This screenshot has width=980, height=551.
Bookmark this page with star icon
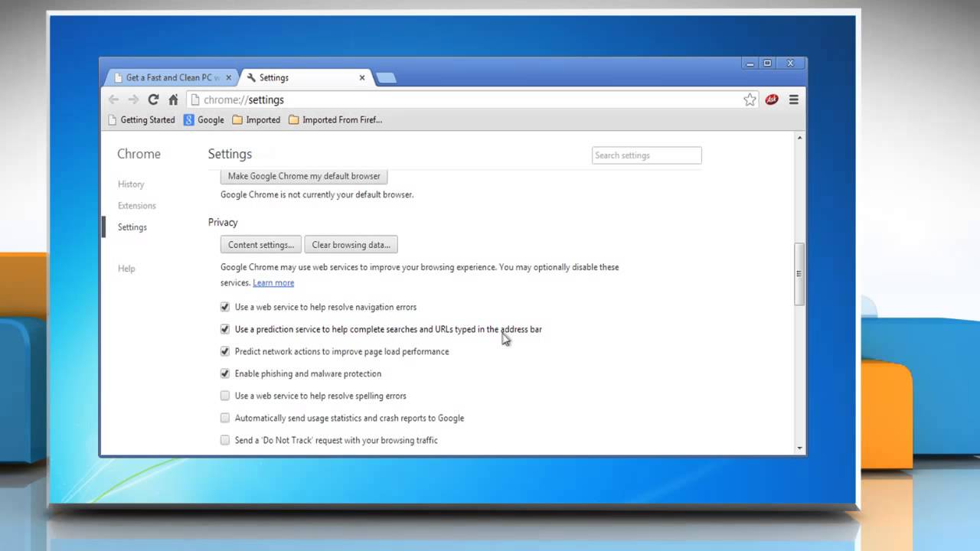click(750, 99)
